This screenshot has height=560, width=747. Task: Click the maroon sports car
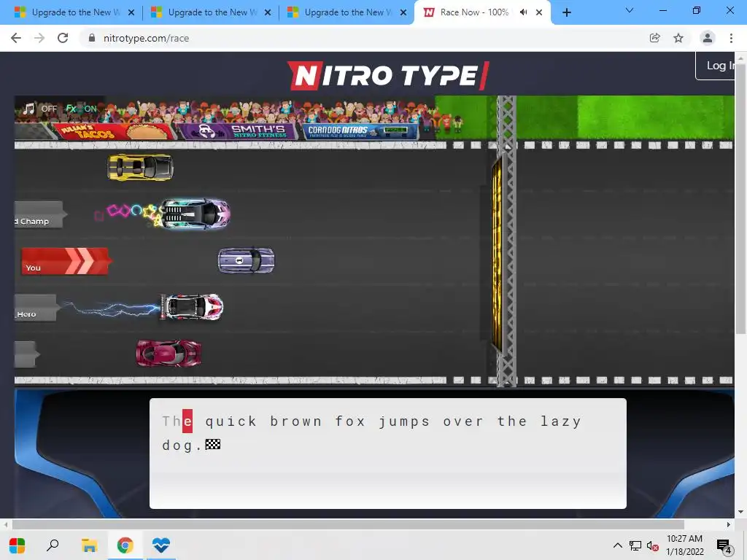click(169, 354)
